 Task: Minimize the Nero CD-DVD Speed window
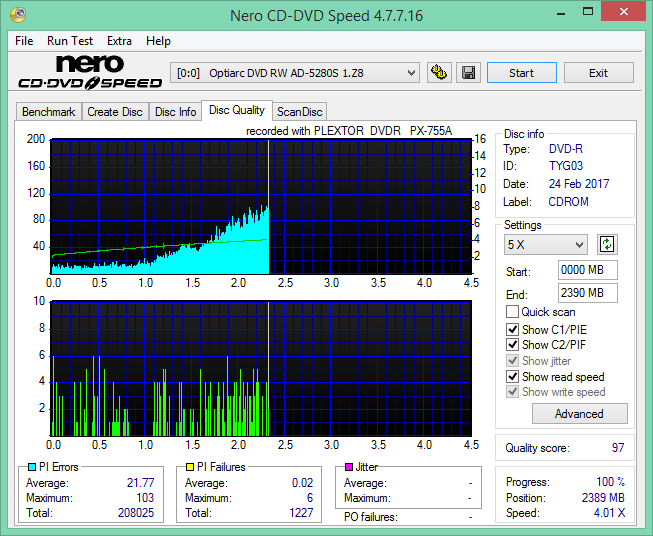(561, 12)
